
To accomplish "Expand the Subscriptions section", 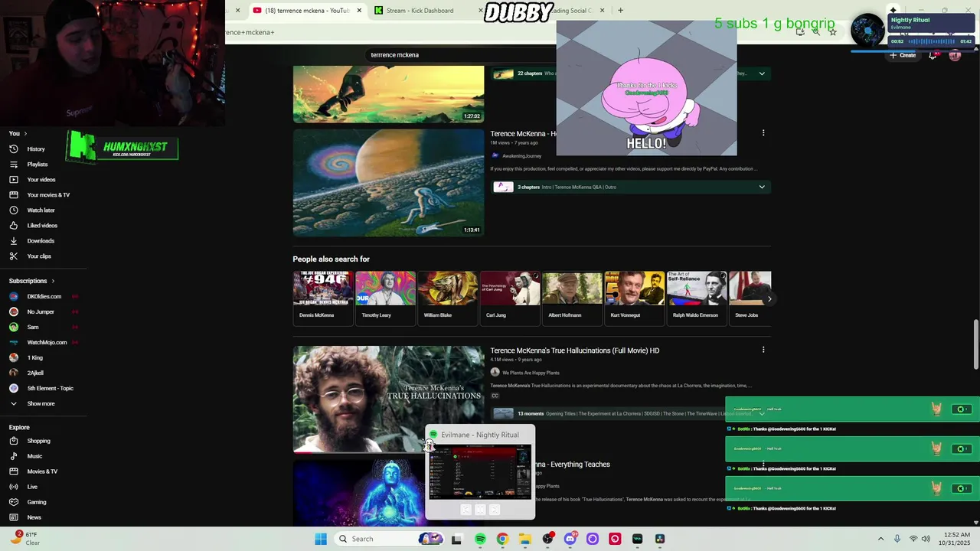I will pyautogui.click(x=31, y=281).
